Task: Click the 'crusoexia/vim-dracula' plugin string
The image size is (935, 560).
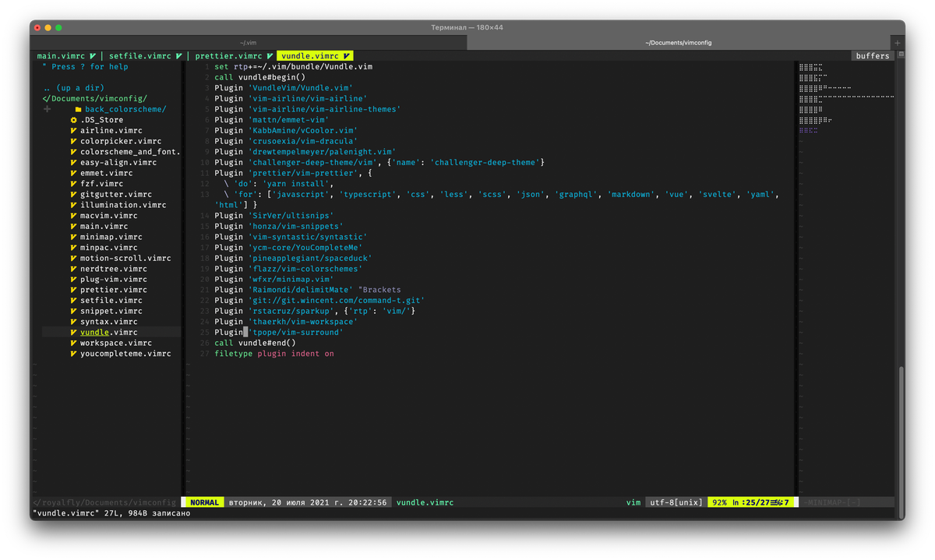Action: pos(303,141)
